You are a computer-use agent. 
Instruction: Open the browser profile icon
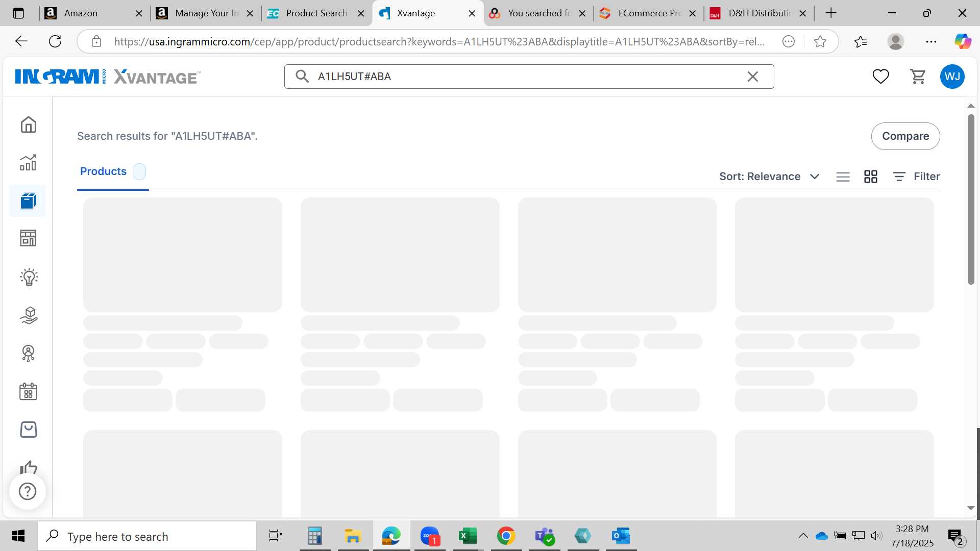[x=896, y=41]
